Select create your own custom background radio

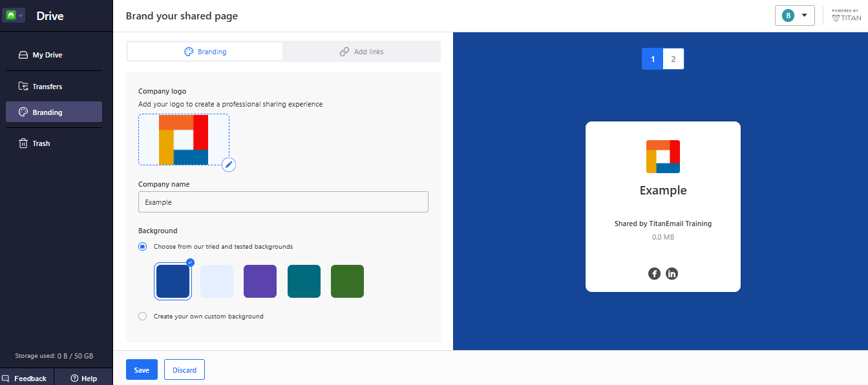coord(142,317)
